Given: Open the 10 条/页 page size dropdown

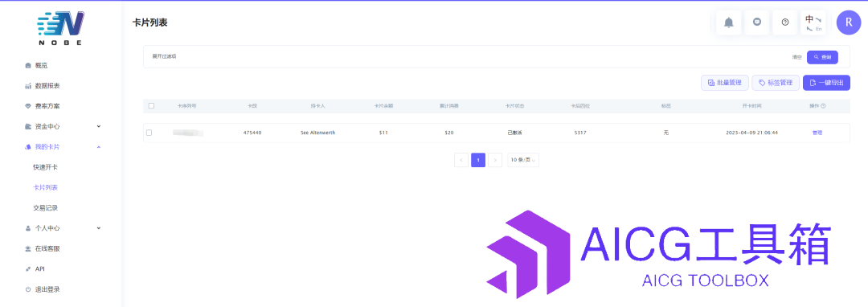Looking at the screenshot, I should coord(523,160).
